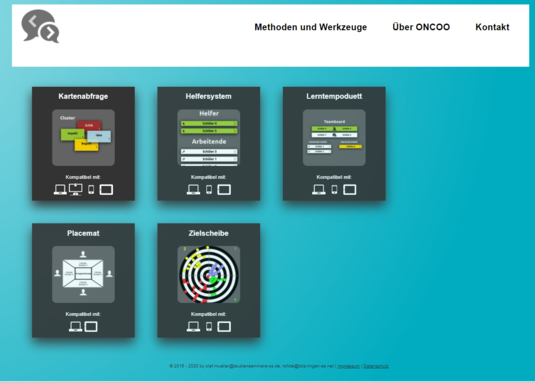Image resolution: width=535 pixels, height=383 pixels.
Task: Click the laptop icon under Kartenabfrage
Action: [60, 190]
